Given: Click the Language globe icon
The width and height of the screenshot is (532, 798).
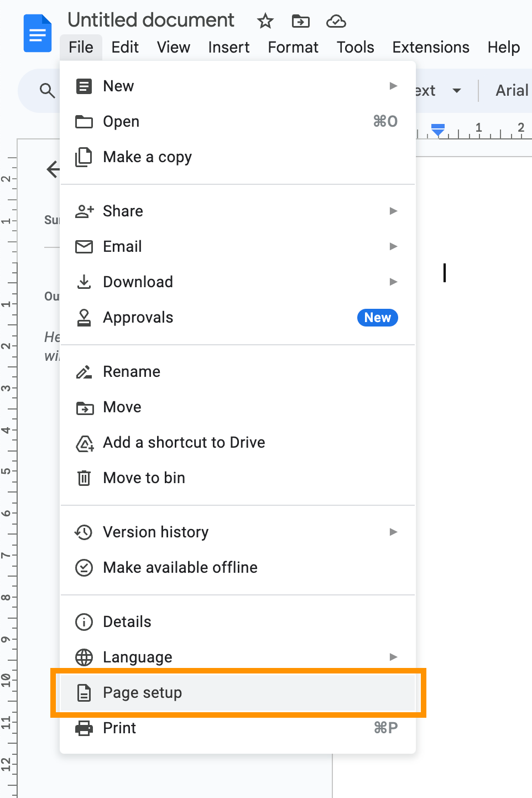Looking at the screenshot, I should [84, 657].
